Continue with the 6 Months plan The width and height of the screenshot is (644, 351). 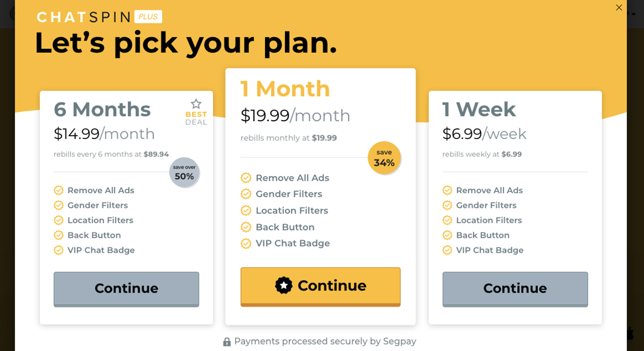point(126,289)
